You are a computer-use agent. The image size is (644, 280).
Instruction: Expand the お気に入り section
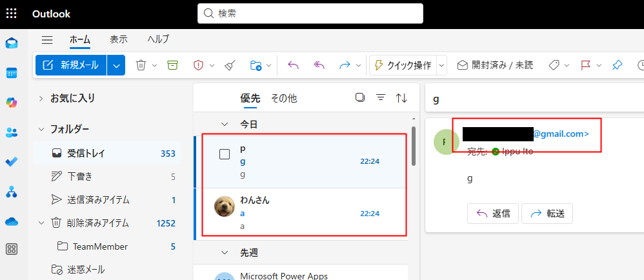click(x=41, y=98)
